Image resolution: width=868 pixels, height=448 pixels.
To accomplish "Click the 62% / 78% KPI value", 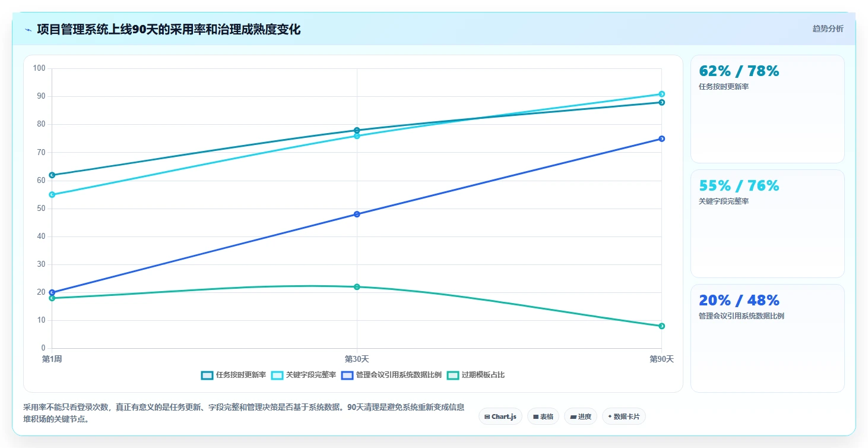I will click(x=739, y=71).
